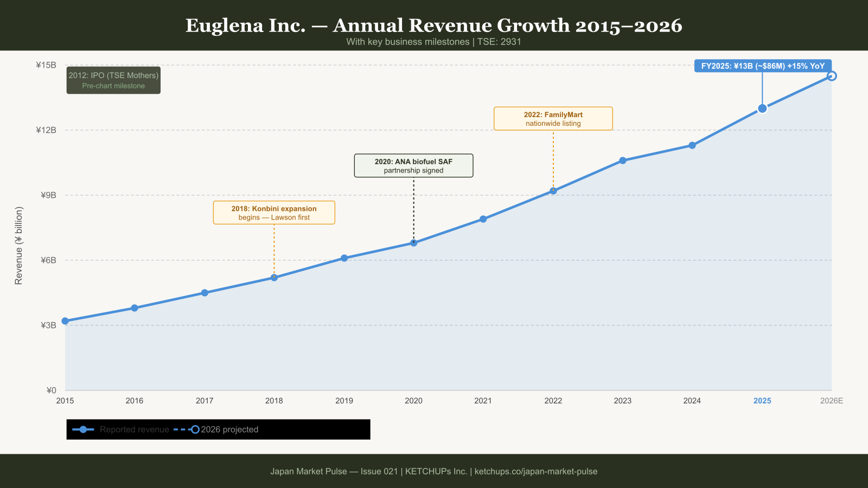Toggle the 2026 projected legend entry

click(x=216, y=429)
